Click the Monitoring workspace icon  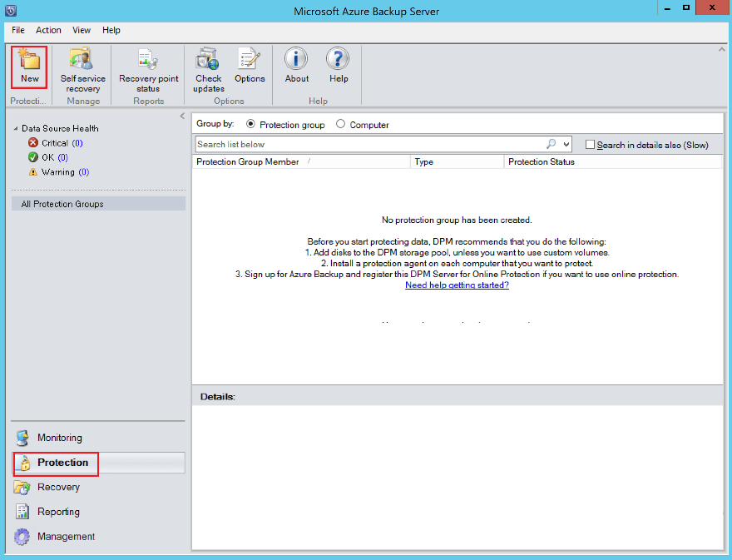[22, 438]
